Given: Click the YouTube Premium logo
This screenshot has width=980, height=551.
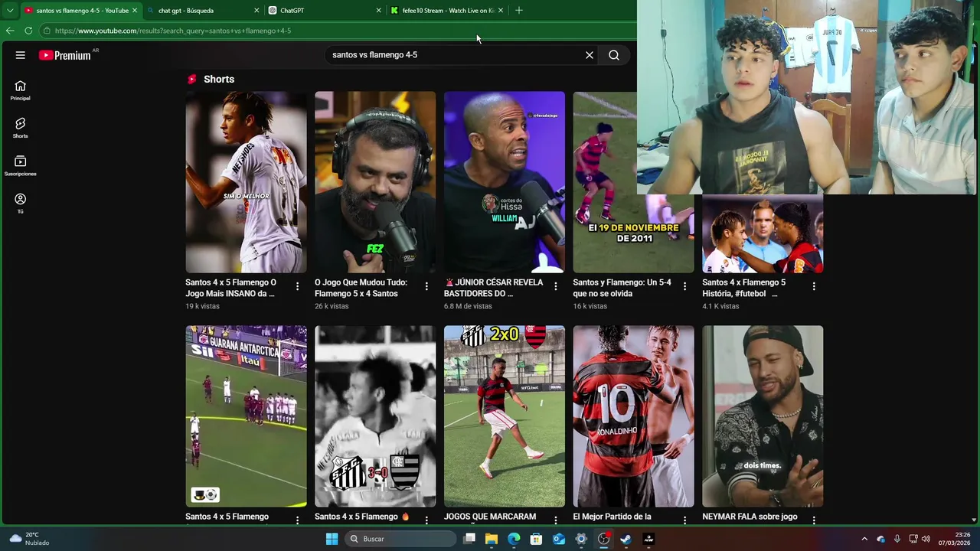Looking at the screenshot, I should pyautogui.click(x=65, y=55).
